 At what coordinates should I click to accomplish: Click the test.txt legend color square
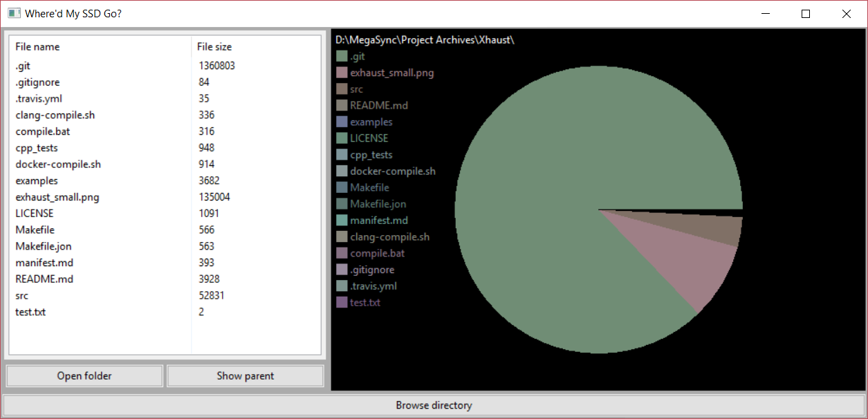[341, 302]
